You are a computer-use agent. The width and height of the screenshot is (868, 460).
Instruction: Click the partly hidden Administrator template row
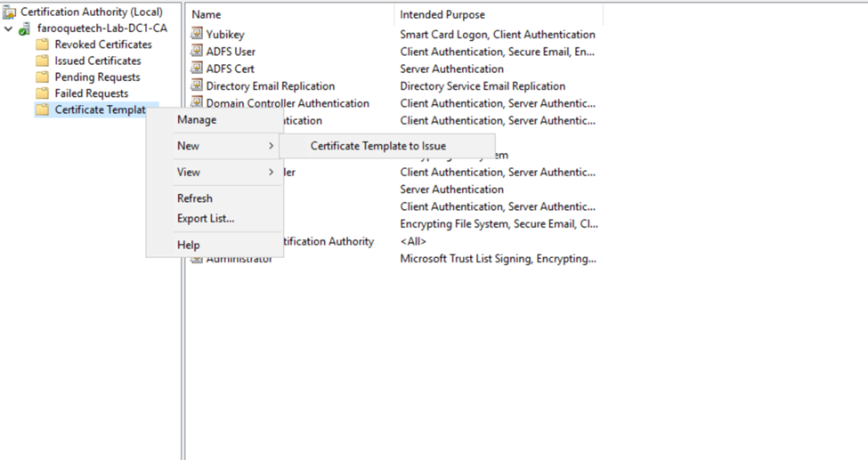pos(239,260)
